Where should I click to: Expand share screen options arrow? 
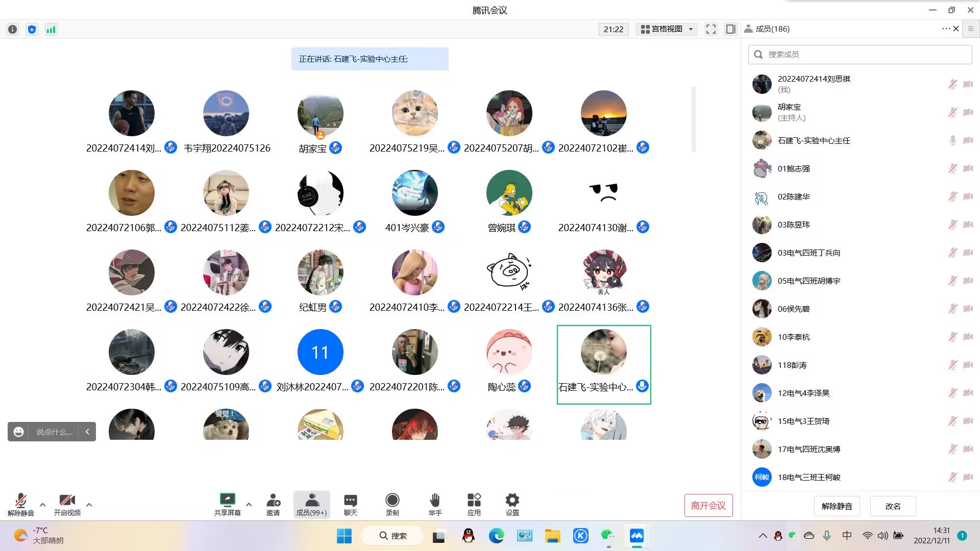pos(249,505)
